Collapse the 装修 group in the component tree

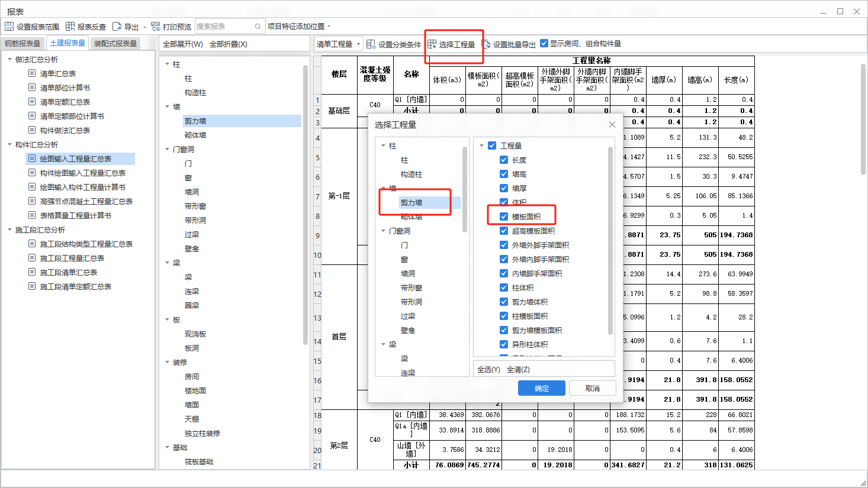tap(167, 362)
